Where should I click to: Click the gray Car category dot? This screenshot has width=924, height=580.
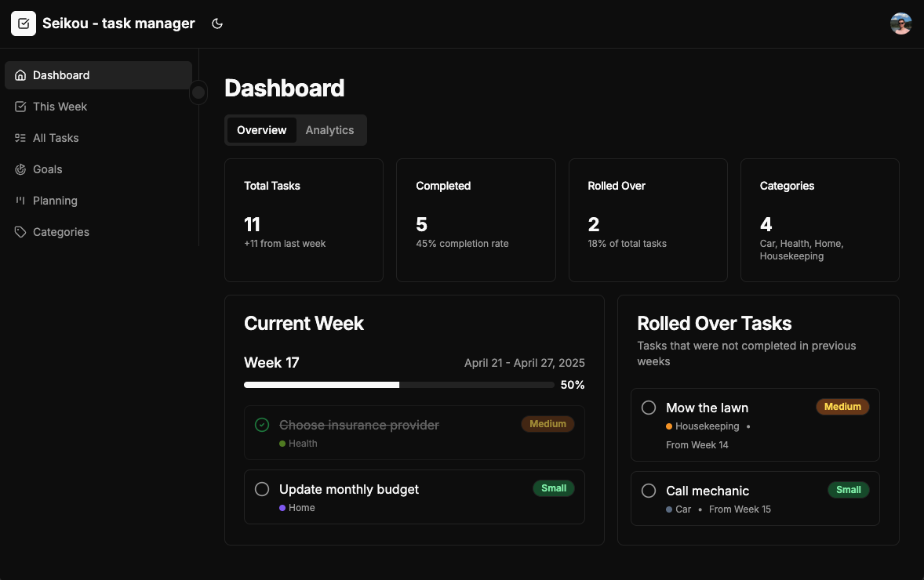point(669,509)
